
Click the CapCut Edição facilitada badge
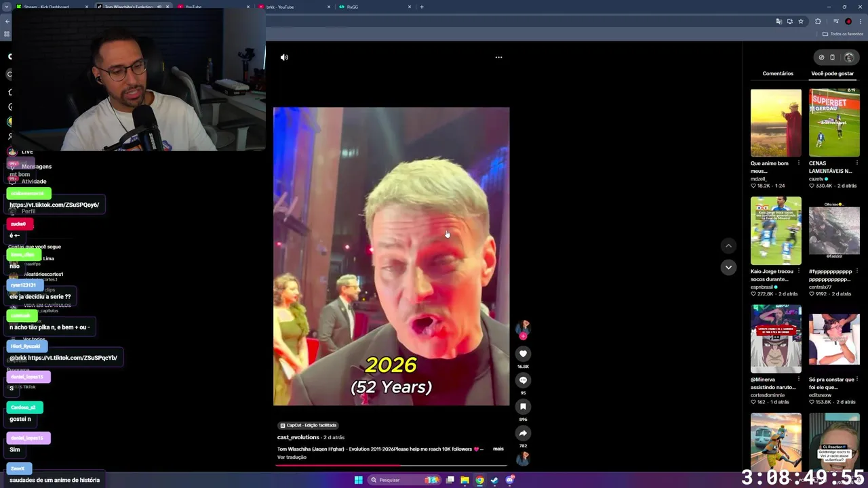pos(308,426)
